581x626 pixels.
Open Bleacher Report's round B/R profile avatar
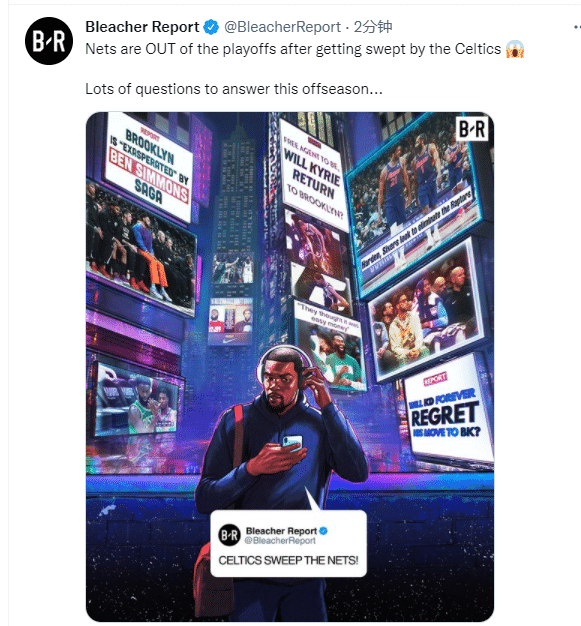[49, 41]
